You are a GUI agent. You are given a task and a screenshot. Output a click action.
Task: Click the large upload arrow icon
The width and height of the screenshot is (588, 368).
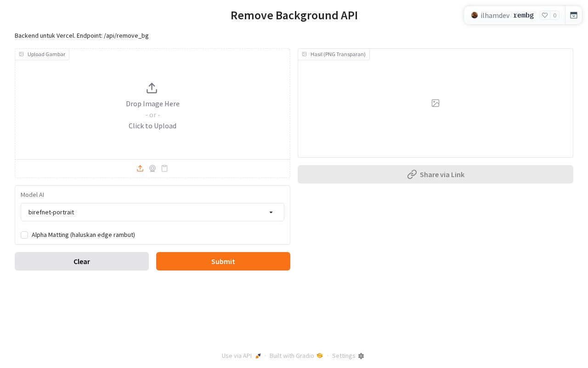coord(152,88)
